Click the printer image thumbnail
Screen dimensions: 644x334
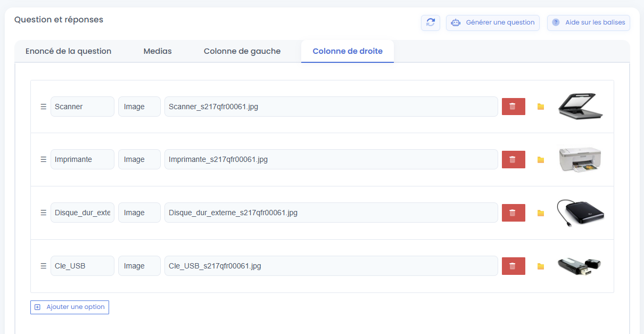(580, 160)
